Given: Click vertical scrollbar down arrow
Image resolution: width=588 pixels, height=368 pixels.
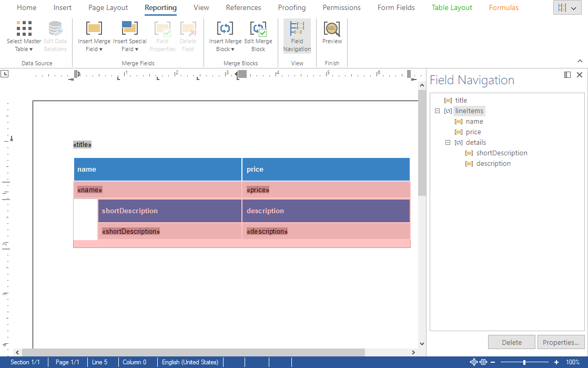Looking at the screenshot, I should click(x=422, y=343).
